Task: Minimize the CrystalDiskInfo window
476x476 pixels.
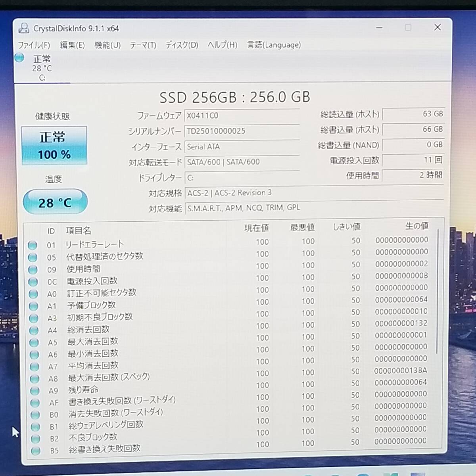Action: click(x=379, y=27)
